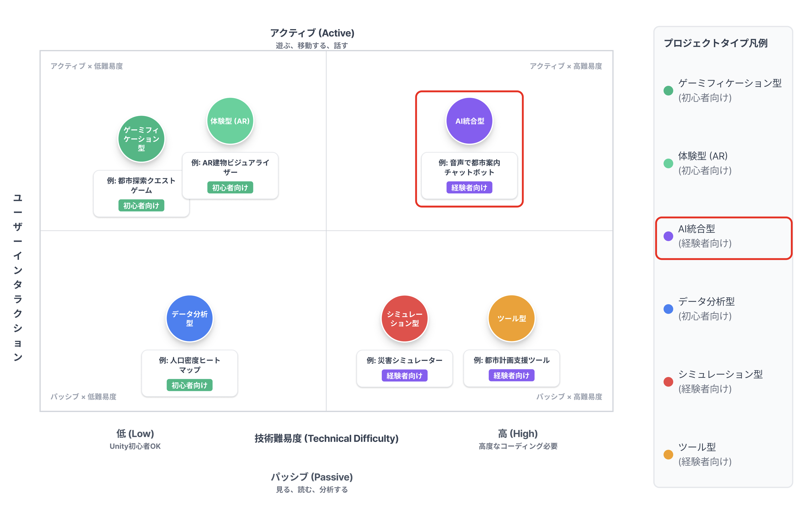Click the light green 体験型 (AR) legend dot
Image resolution: width=812 pixels, height=511 pixels.
[x=668, y=164]
